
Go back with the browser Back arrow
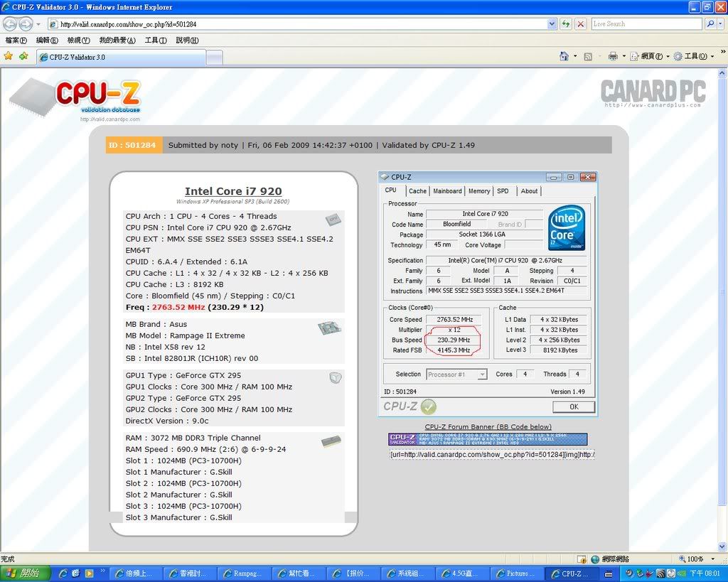tap(10, 23)
